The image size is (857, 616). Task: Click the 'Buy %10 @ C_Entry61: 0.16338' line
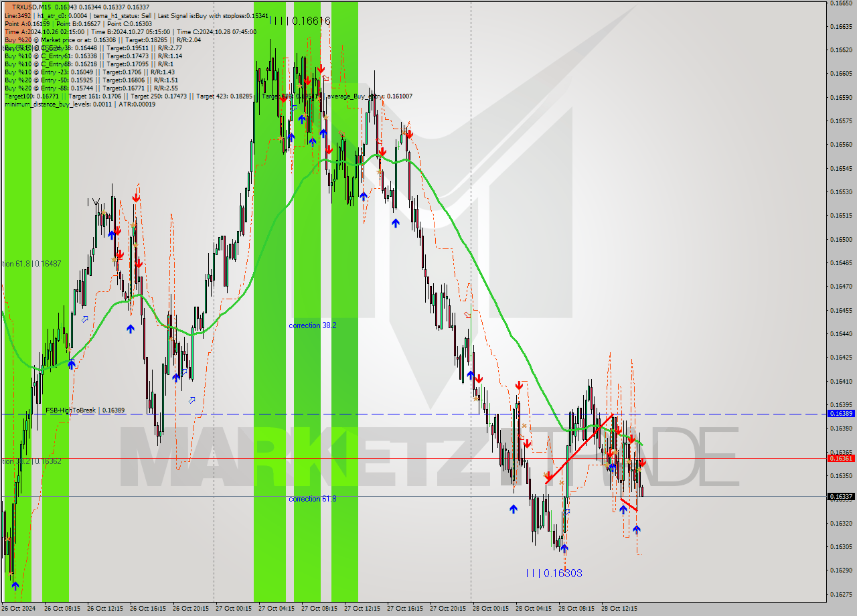point(92,56)
